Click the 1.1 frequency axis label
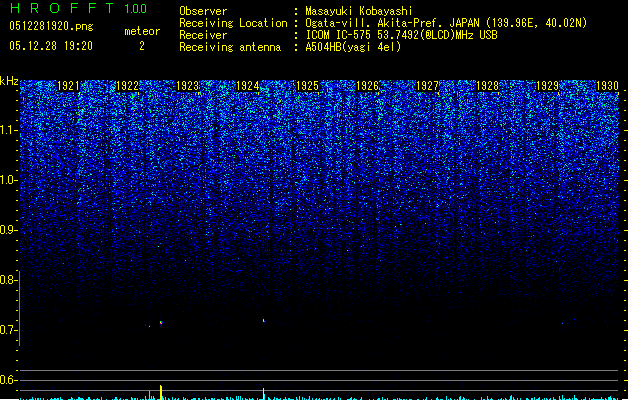Image resolution: width=629 pixels, height=400 pixels. pyautogui.click(x=8, y=130)
